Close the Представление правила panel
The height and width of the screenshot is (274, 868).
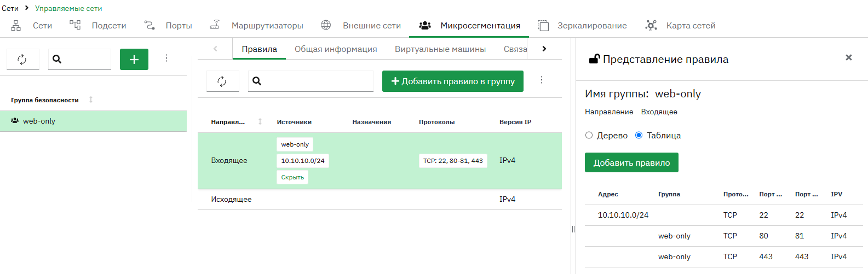click(849, 57)
